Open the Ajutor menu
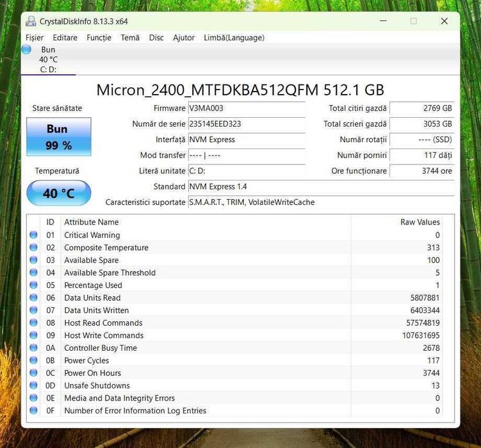Screen dimensions: 481x448 [184, 38]
